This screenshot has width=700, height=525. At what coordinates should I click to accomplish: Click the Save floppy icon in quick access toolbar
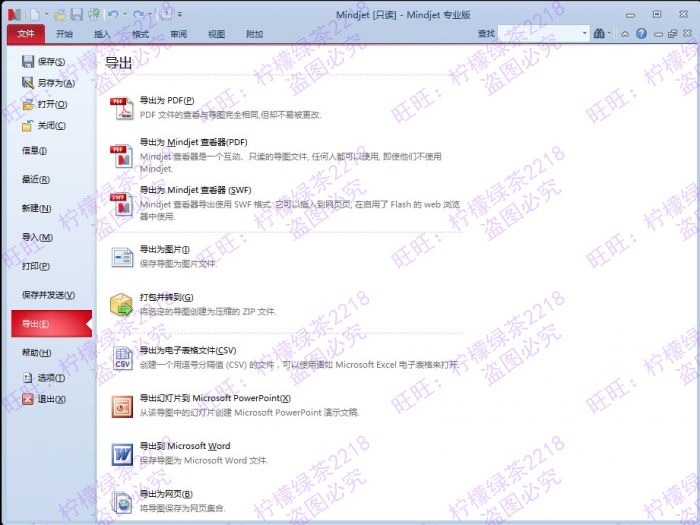click(x=77, y=15)
